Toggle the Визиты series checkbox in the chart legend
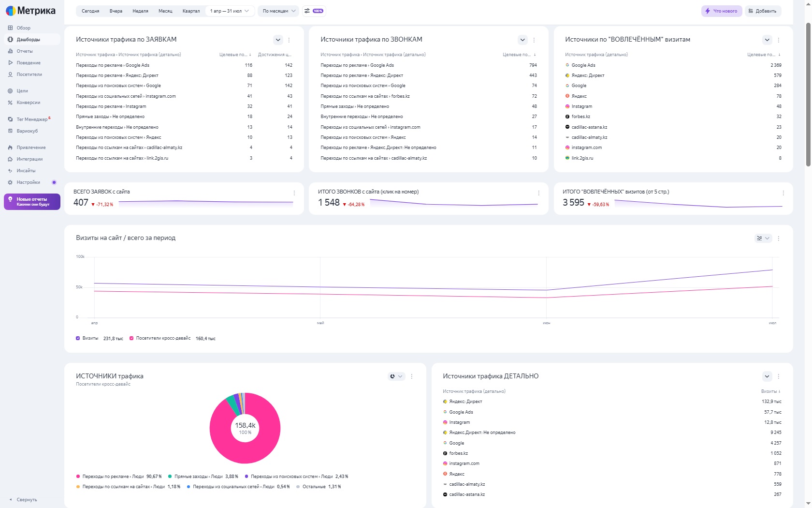Screen dimensions: 812x508 [78, 338]
